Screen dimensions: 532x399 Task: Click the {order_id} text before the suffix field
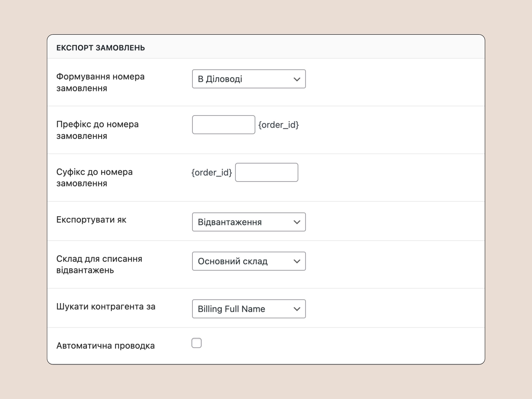[x=212, y=172]
